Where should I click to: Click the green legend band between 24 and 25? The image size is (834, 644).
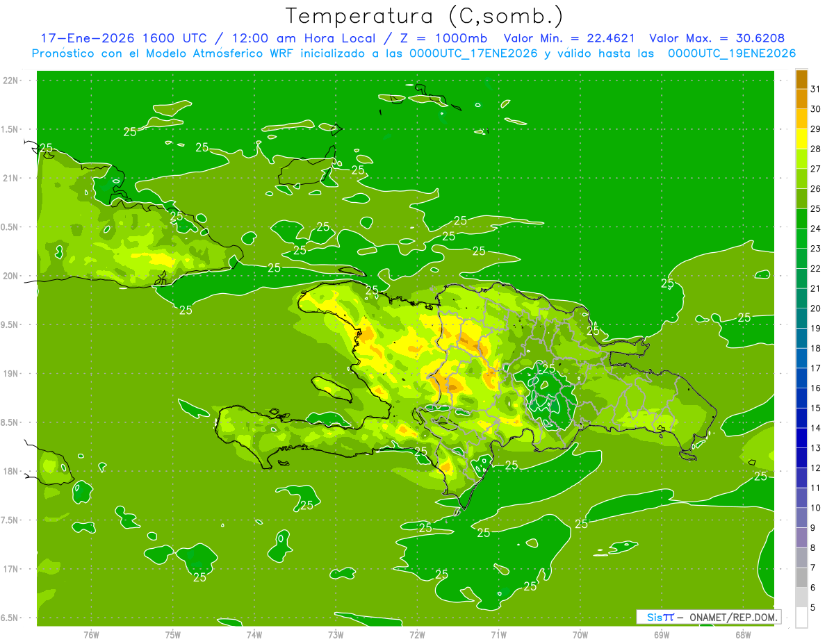(x=801, y=219)
